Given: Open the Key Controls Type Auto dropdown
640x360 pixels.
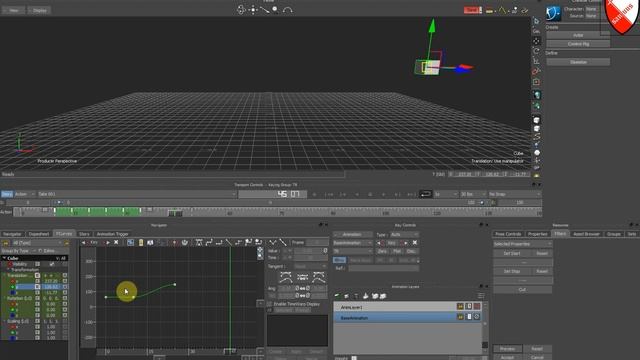Looking at the screenshot, I should pyautogui.click(x=404, y=235).
